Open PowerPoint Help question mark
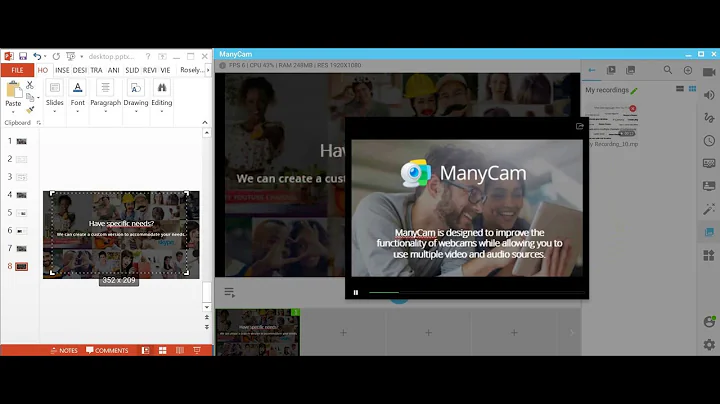This screenshot has width=720, height=404. (x=148, y=56)
